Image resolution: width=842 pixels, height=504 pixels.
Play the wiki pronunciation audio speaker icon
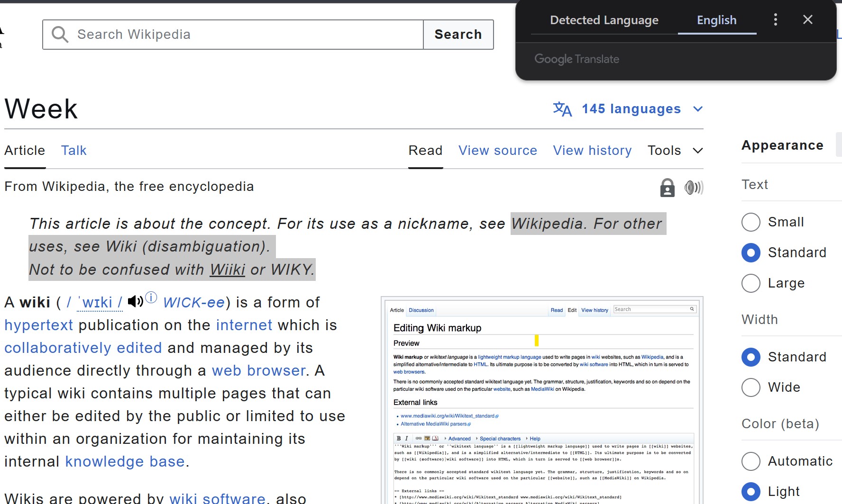(136, 301)
